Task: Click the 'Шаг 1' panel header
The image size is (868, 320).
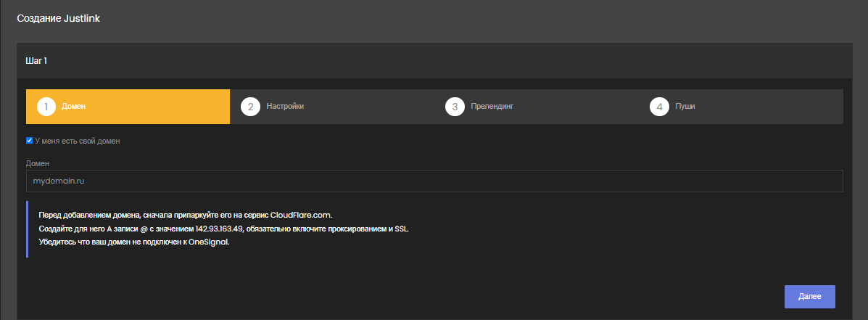Action: click(x=434, y=60)
